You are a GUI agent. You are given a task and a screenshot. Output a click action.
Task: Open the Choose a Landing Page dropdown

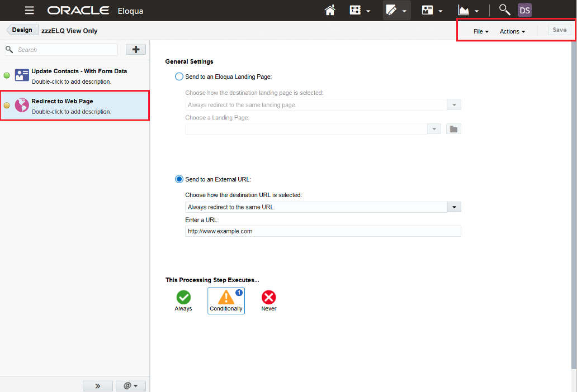[x=434, y=128]
